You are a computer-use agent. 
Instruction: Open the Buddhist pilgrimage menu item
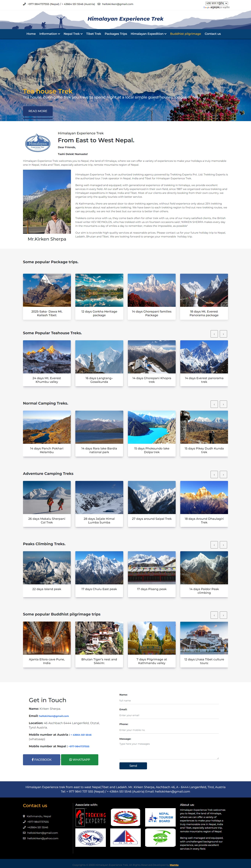pos(185,34)
